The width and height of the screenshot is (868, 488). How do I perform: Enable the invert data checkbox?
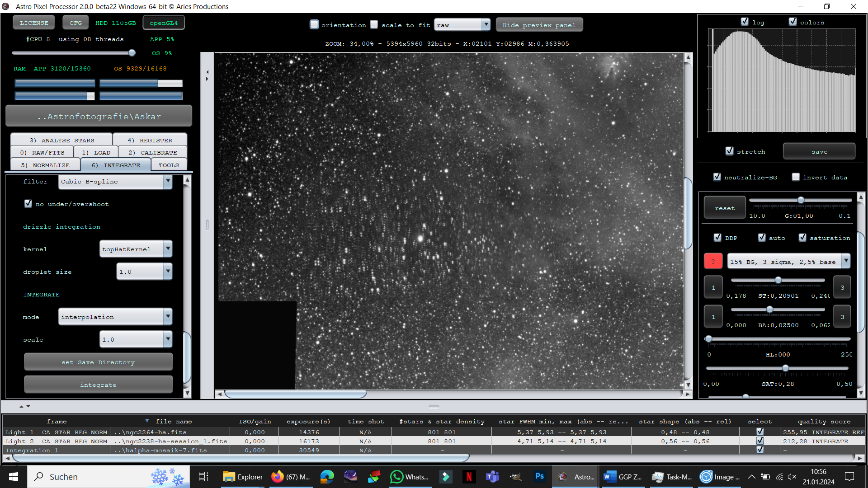[796, 177]
